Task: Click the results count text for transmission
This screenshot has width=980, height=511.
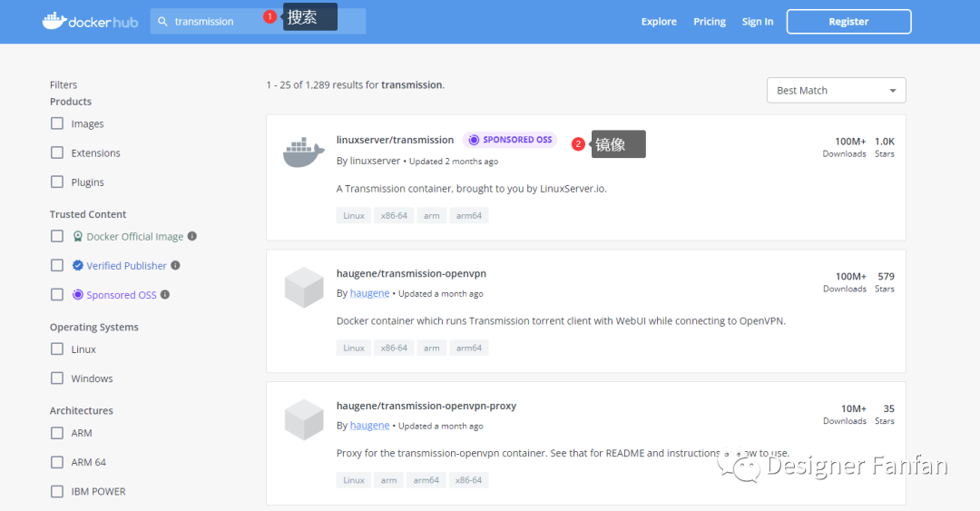Action: [355, 84]
